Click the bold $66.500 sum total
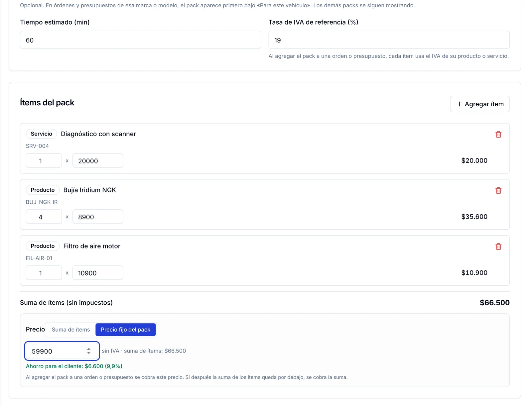Viewport: 532px width, 407px height. (494, 303)
